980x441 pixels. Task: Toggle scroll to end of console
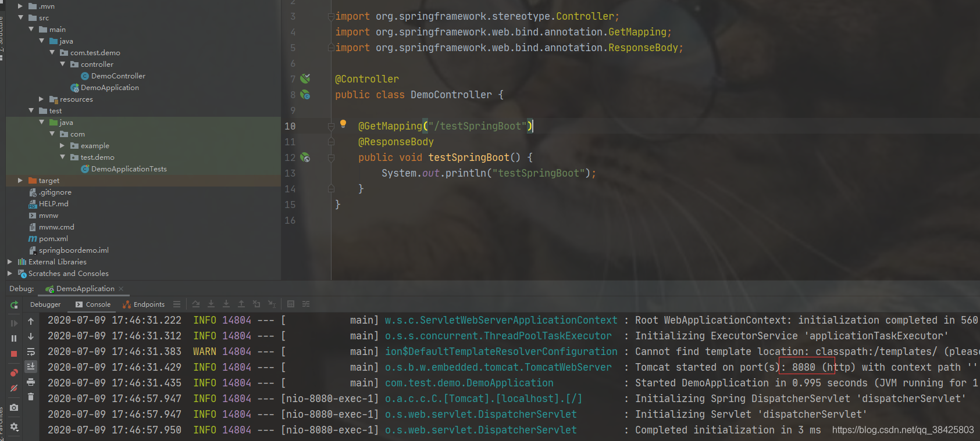click(x=31, y=367)
